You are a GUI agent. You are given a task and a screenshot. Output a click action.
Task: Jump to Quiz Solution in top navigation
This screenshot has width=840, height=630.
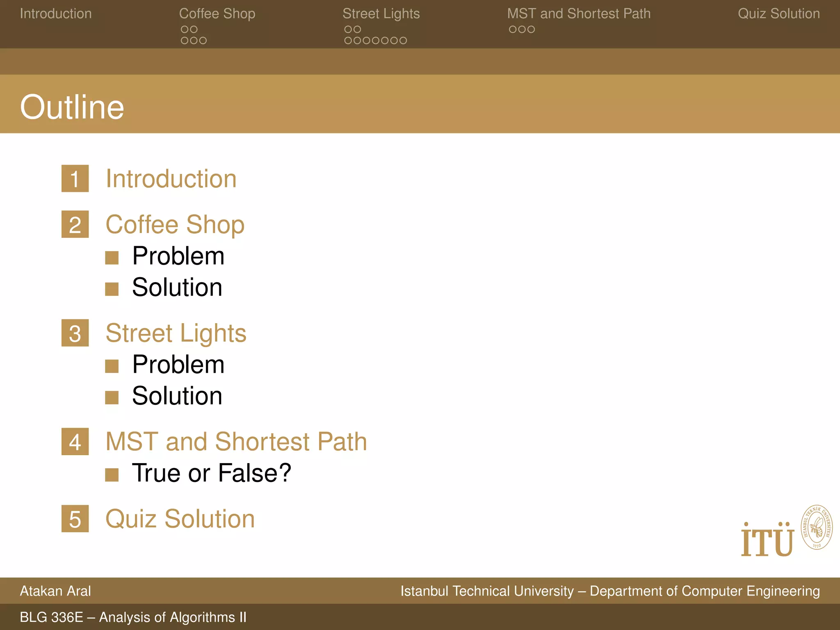point(778,14)
